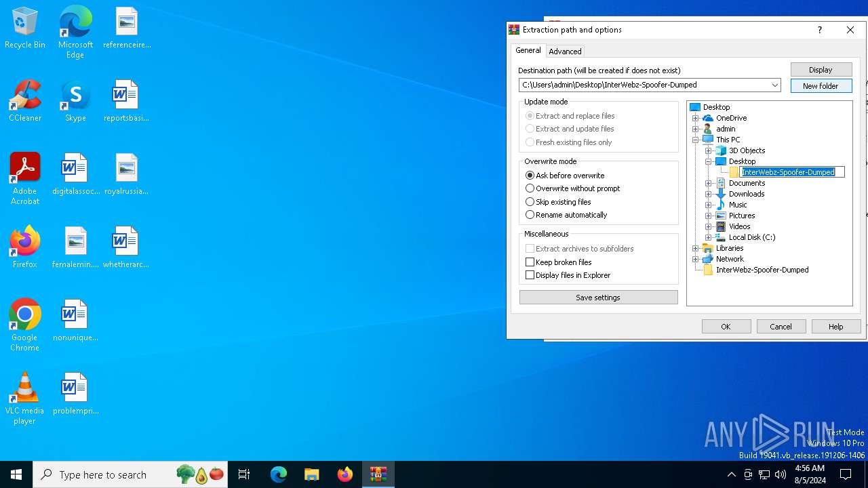Viewport: 868px width, 488px height.
Task: Open notification center icon
Action: 846,474
